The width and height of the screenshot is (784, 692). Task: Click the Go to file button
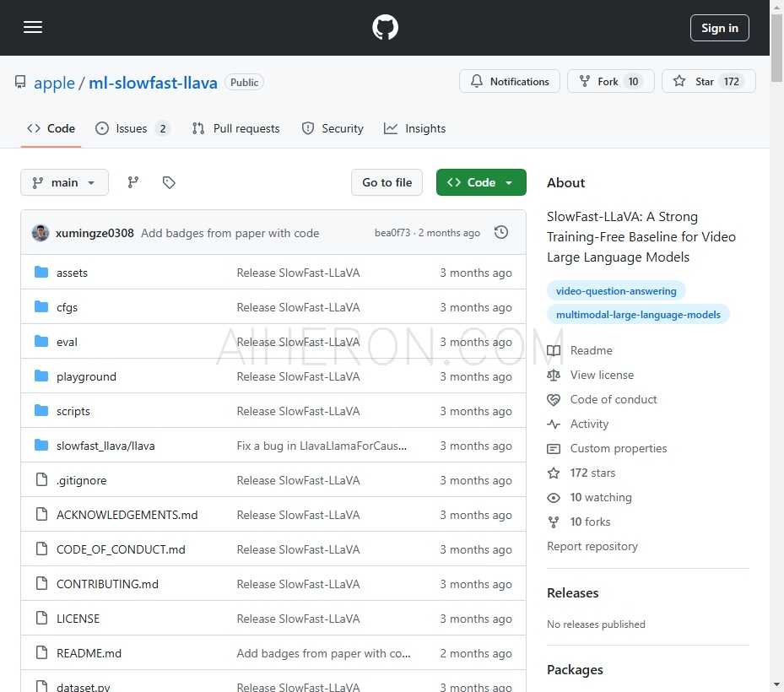(387, 182)
